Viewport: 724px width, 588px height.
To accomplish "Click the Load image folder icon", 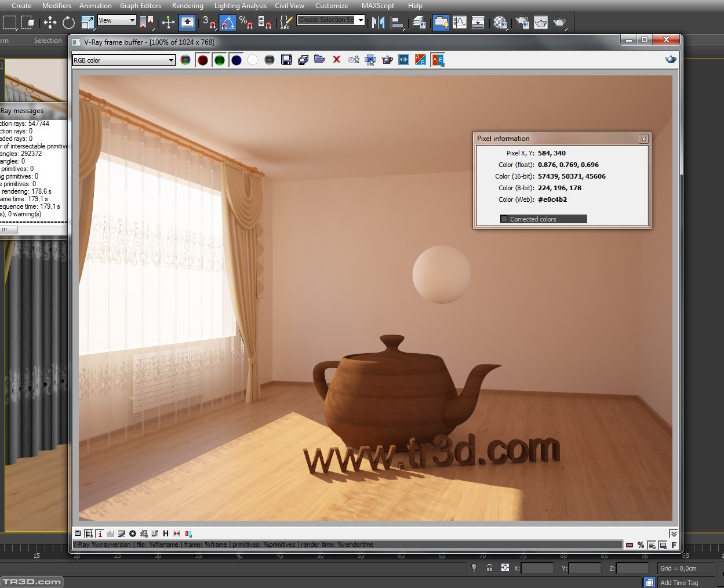I will [x=319, y=60].
